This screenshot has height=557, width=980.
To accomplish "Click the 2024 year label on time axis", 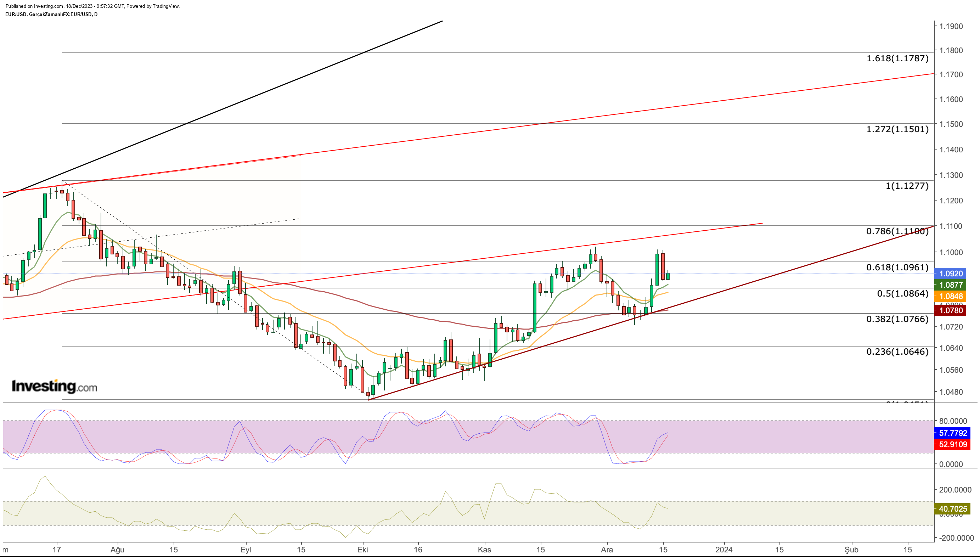I will pos(724,550).
